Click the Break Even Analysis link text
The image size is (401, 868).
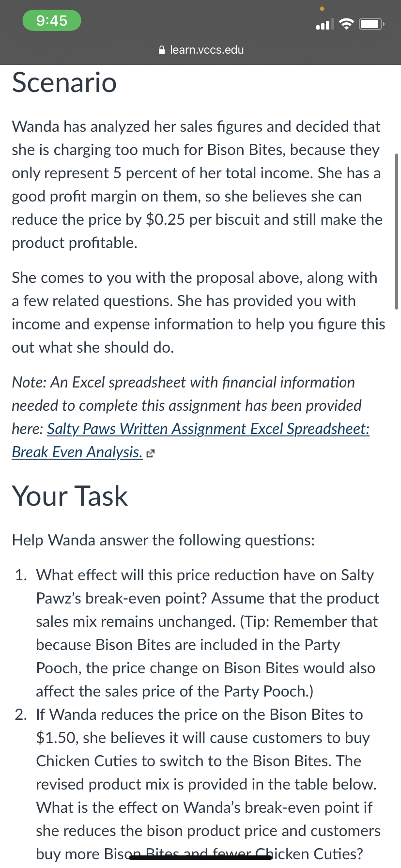click(x=77, y=452)
